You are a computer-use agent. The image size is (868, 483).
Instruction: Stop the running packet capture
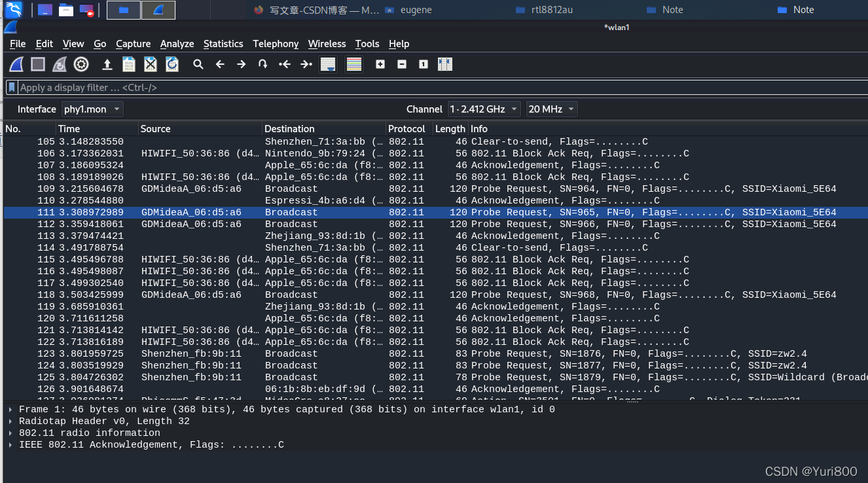[x=38, y=64]
